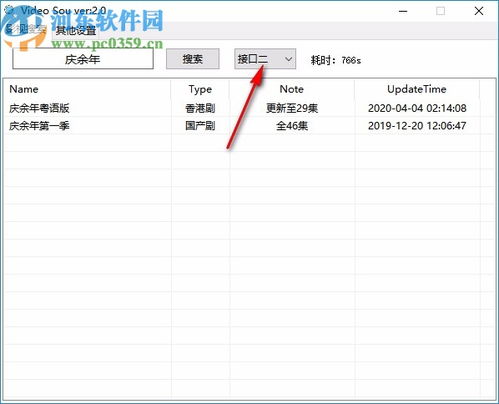Select the 庆余年粤语版 result row
This screenshot has height=404, width=499.
249,108
